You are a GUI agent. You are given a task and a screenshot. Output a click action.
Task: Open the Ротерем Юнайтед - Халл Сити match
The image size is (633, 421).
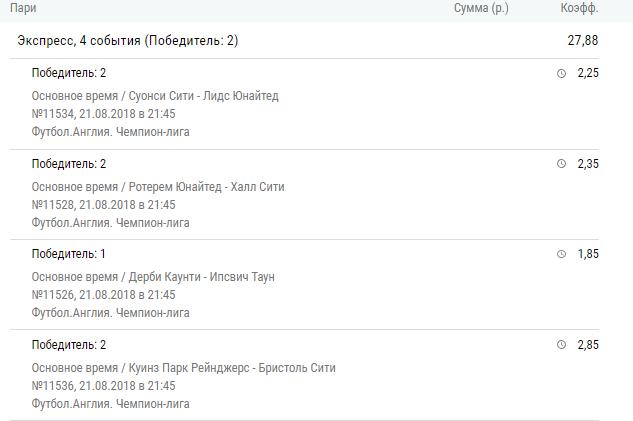(206, 187)
